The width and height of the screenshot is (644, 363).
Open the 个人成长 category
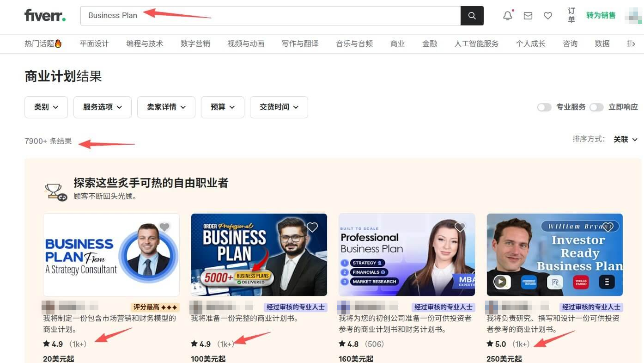(531, 43)
